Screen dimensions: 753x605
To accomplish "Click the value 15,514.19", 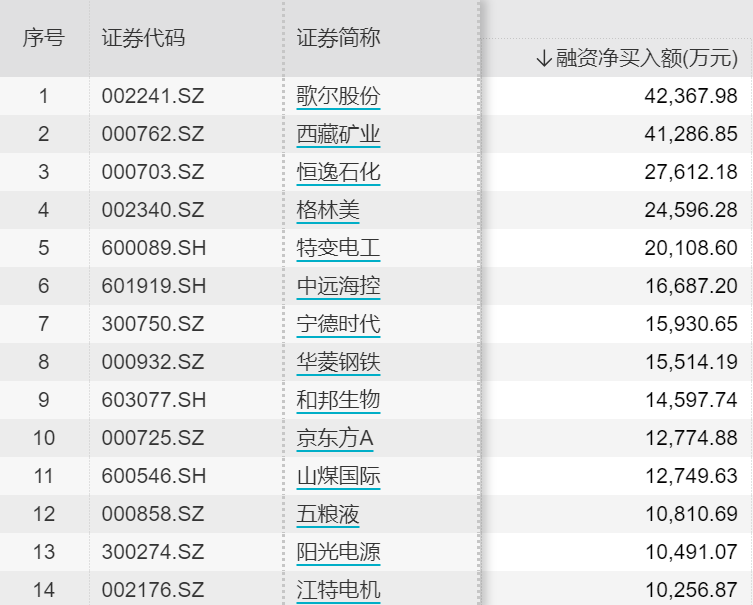I will pyautogui.click(x=691, y=362).
